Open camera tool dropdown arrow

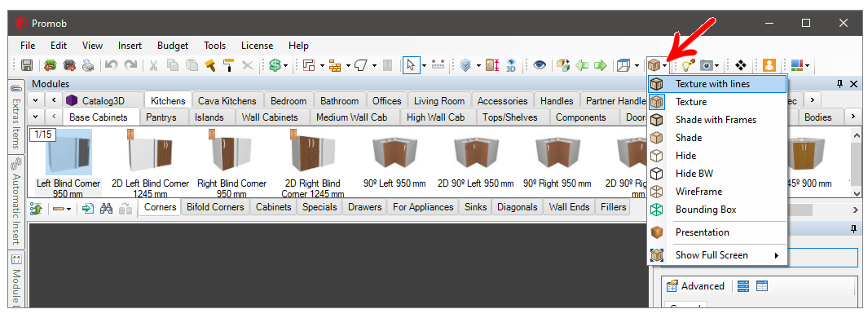click(x=717, y=66)
